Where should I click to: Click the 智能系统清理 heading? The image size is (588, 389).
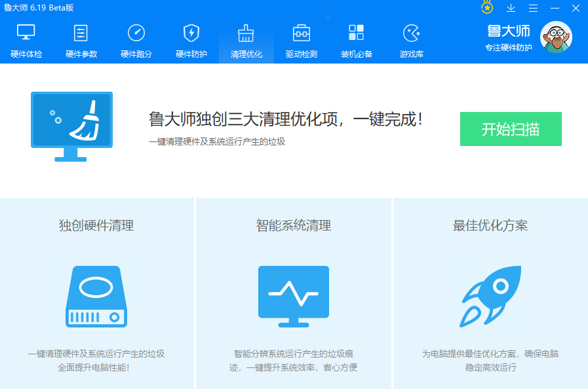[x=294, y=225]
